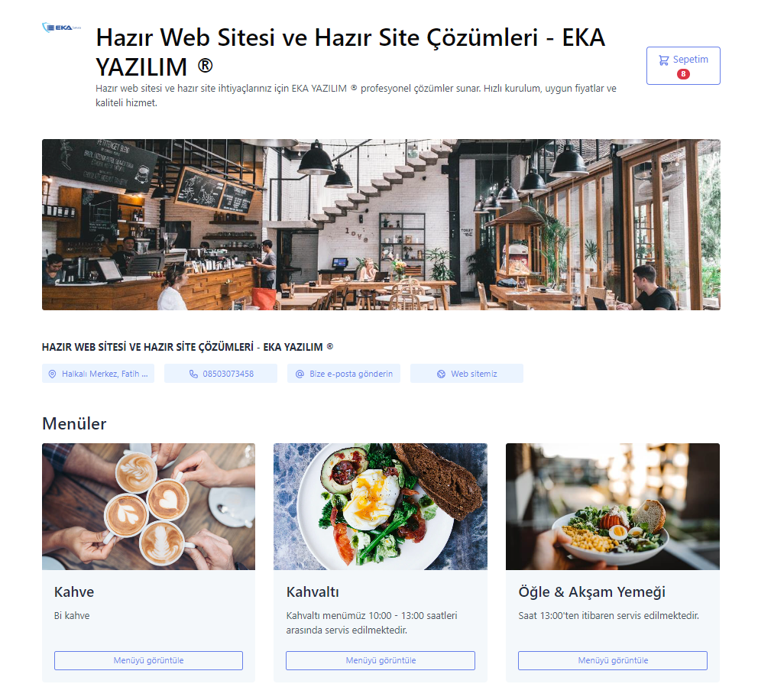This screenshot has width=758, height=700.
Task: Click the red cart count badge
Action: pyautogui.click(x=683, y=74)
